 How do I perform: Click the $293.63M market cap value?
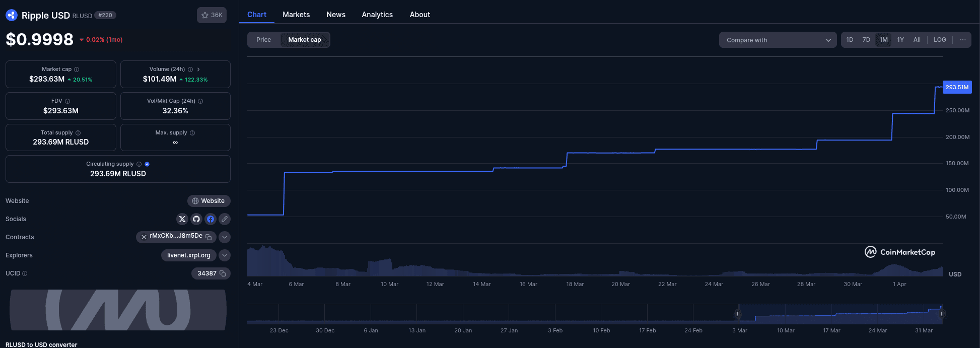pos(47,79)
